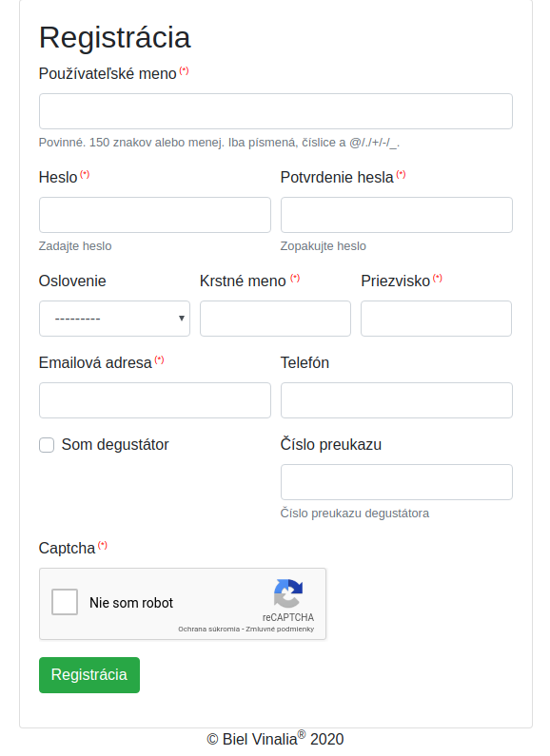Click the Emailová adresa field

click(x=155, y=400)
